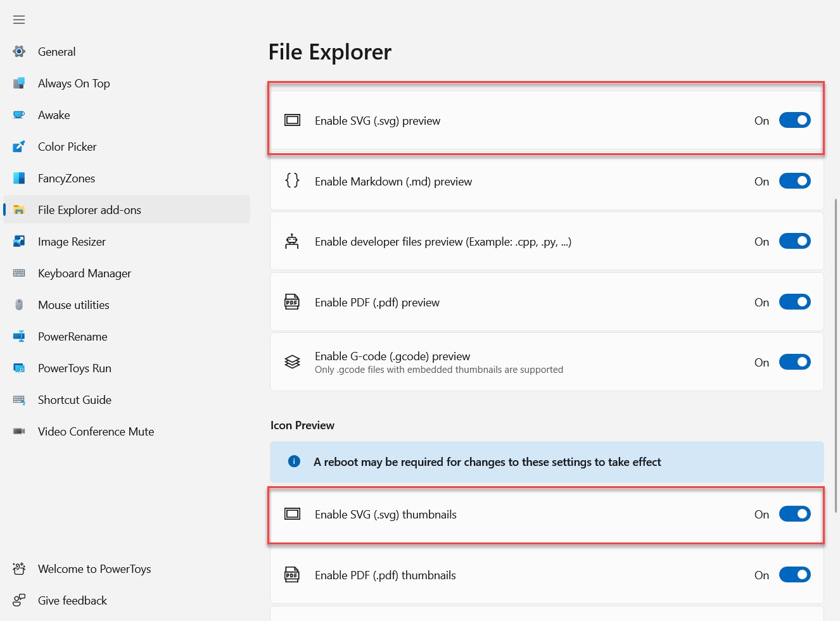Select Always On Top in sidebar

point(127,83)
